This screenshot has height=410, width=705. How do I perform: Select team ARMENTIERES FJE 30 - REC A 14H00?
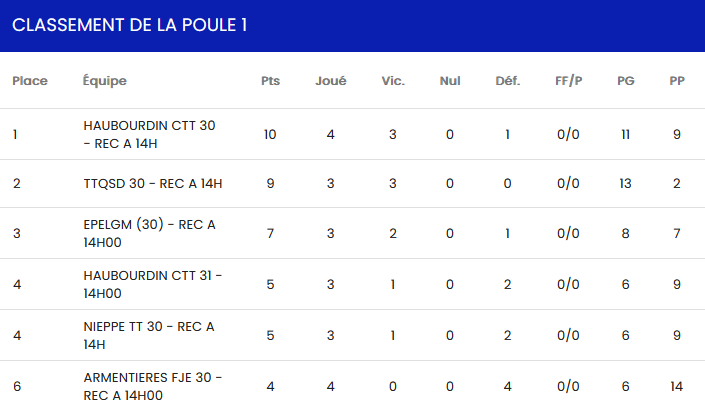point(153,386)
